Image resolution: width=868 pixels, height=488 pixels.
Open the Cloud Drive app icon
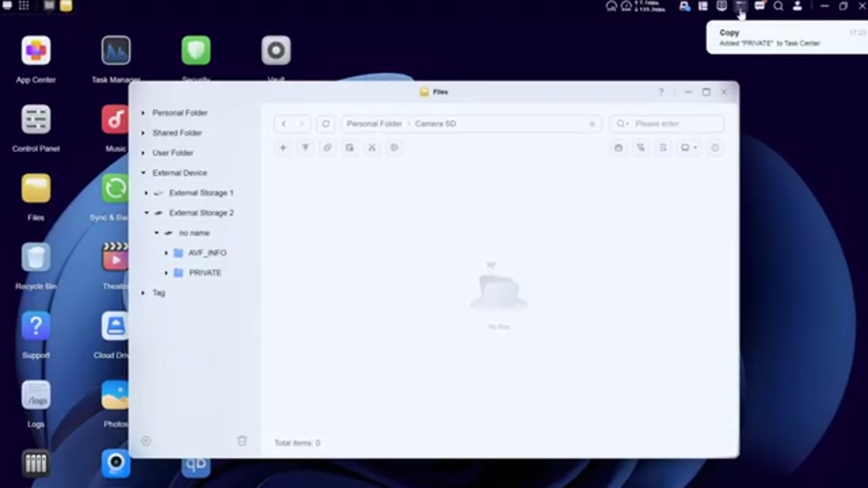click(115, 327)
